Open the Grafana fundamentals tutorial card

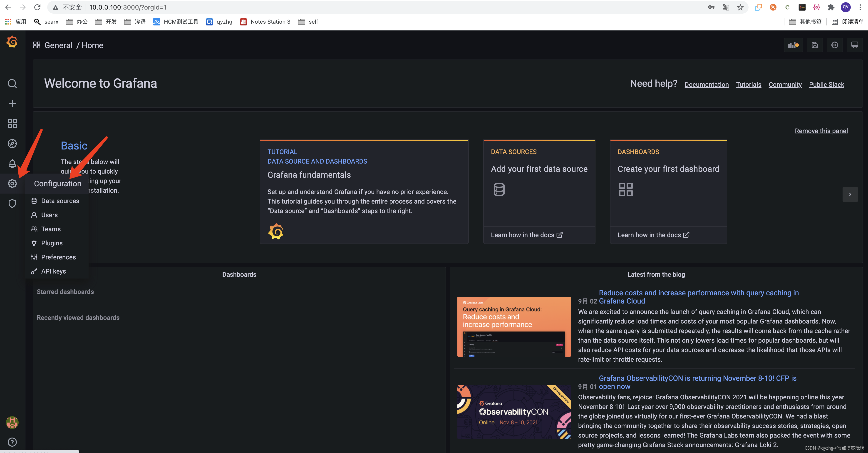[x=364, y=192]
